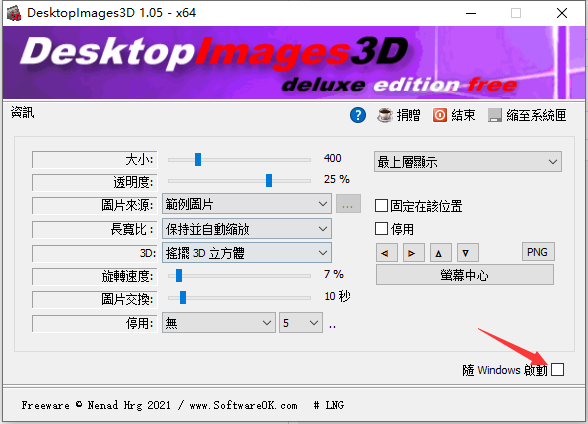
Task: Open the 資訊 menu
Action: 22,112
